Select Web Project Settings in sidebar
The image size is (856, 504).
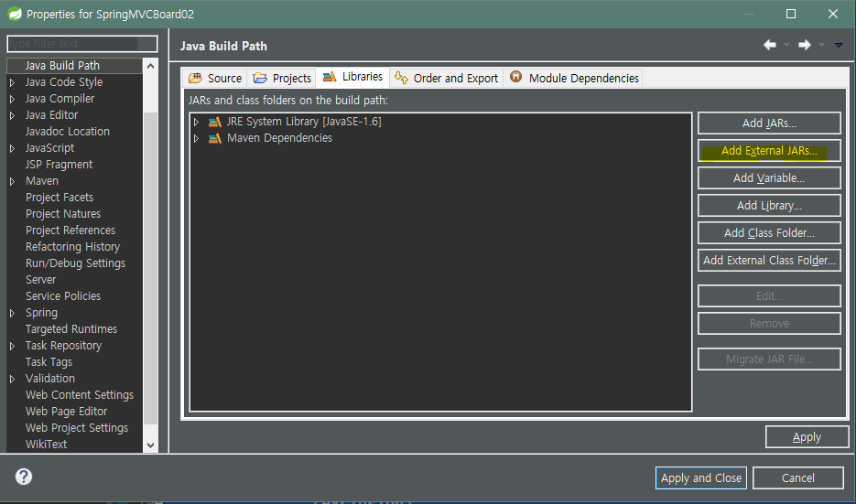[x=76, y=428]
